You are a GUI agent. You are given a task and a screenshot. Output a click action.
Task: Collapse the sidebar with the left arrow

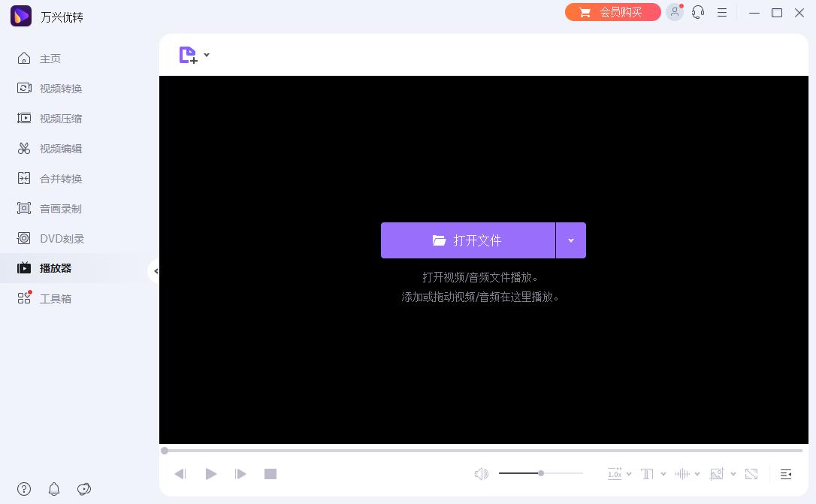pos(156,270)
